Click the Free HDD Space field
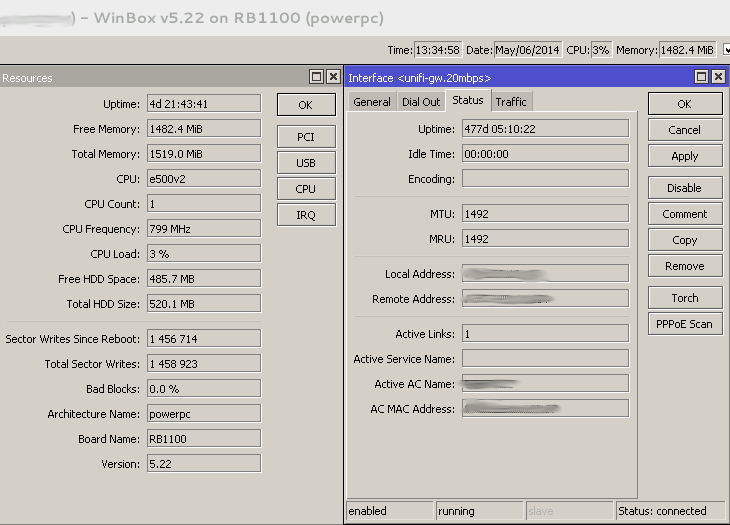 click(204, 279)
